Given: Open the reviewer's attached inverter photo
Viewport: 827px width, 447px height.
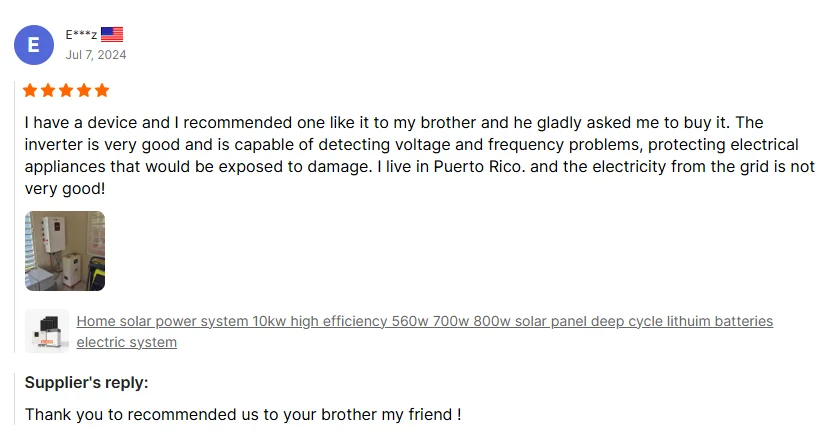Looking at the screenshot, I should [65, 251].
